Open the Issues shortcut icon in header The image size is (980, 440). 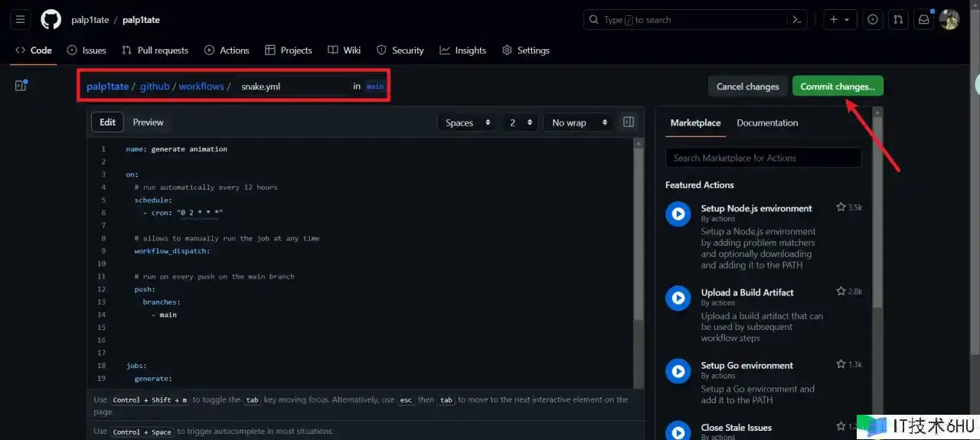pos(873,20)
